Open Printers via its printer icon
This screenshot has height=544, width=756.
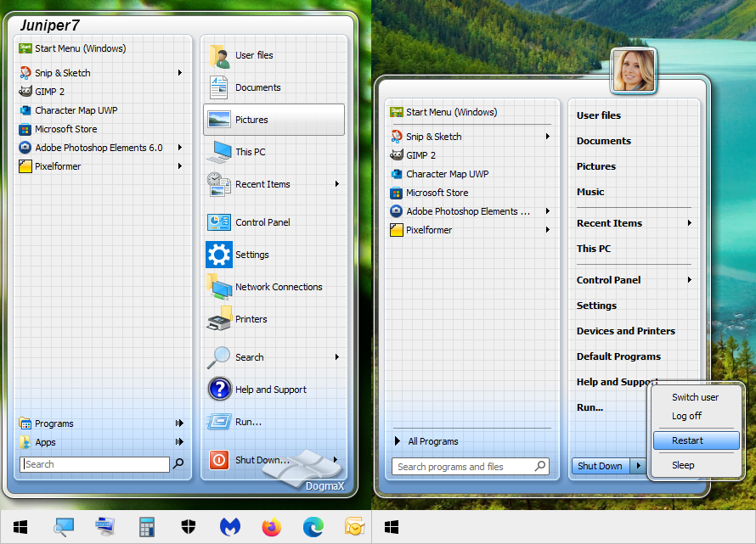tap(219, 319)
